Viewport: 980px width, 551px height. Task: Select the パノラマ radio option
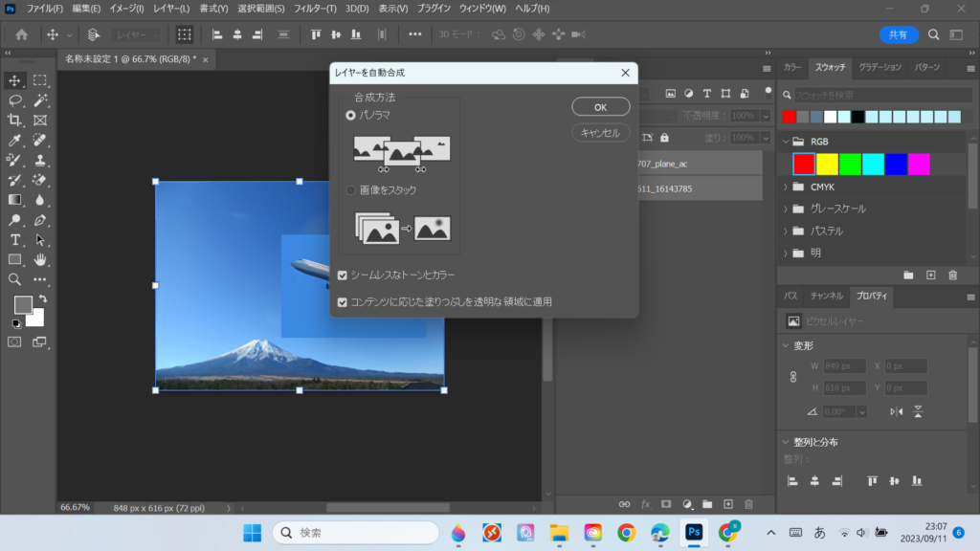(x=350, y=115)
